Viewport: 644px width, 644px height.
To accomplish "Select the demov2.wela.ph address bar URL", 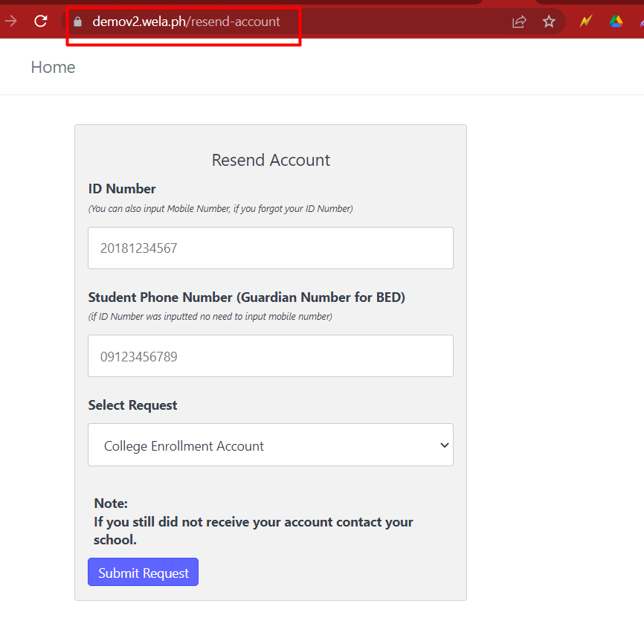I will [x=186, y=22].
